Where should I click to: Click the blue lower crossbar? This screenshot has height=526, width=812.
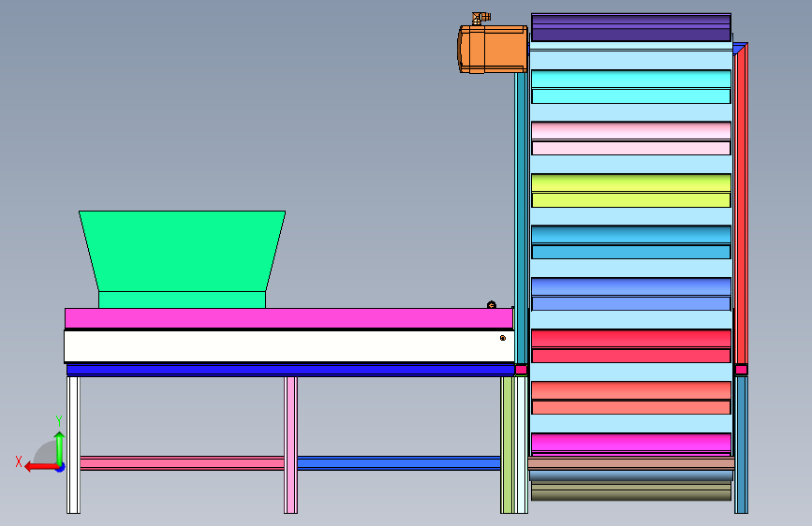(399, 463)
